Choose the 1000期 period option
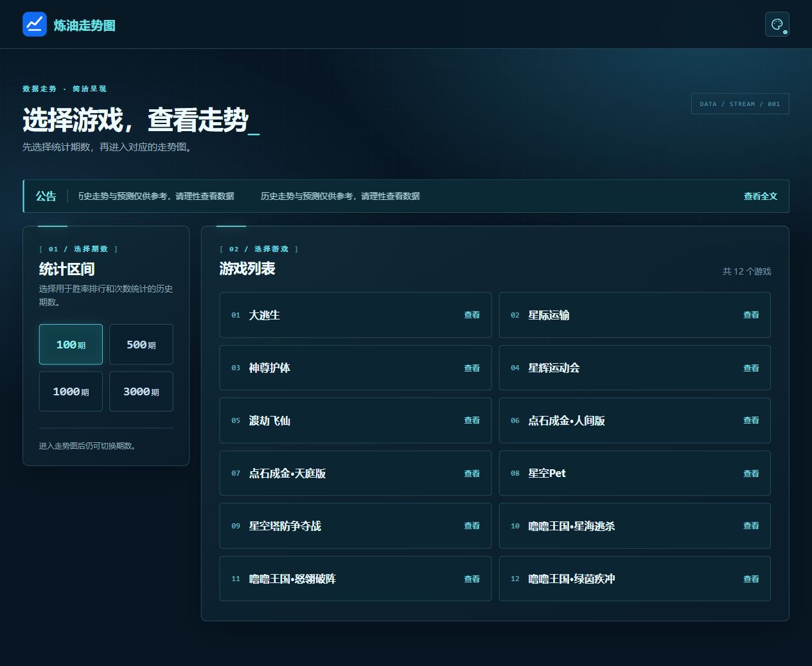 pyautogui.click(x=71, y=392)
